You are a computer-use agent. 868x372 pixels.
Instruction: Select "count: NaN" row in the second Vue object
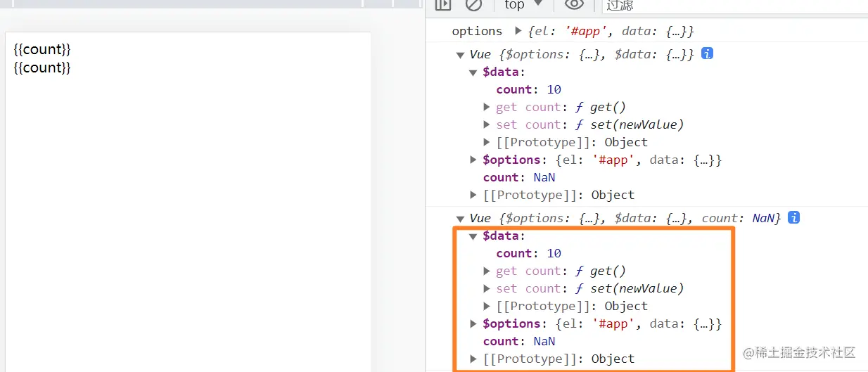tap(519, 341)
